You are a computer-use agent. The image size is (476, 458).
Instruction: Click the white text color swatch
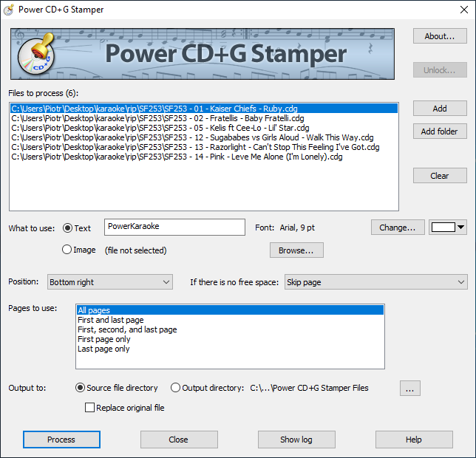point(443,228)
